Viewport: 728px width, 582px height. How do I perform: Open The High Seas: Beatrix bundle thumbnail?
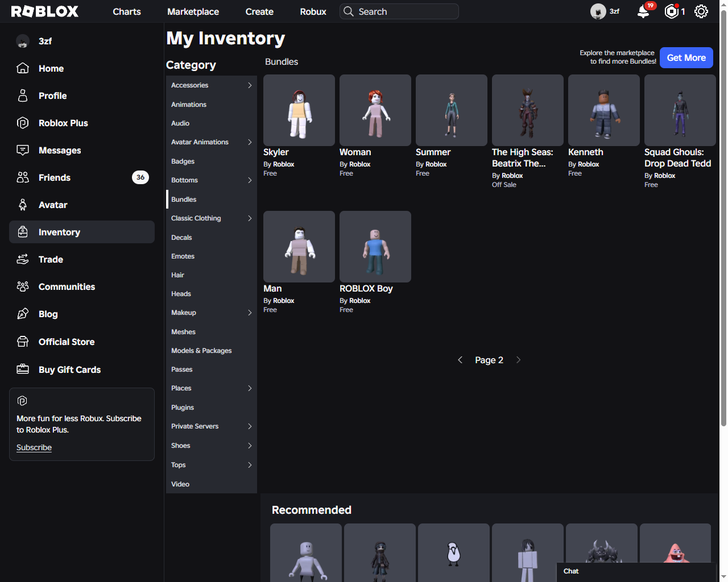[x=528, y=110]
